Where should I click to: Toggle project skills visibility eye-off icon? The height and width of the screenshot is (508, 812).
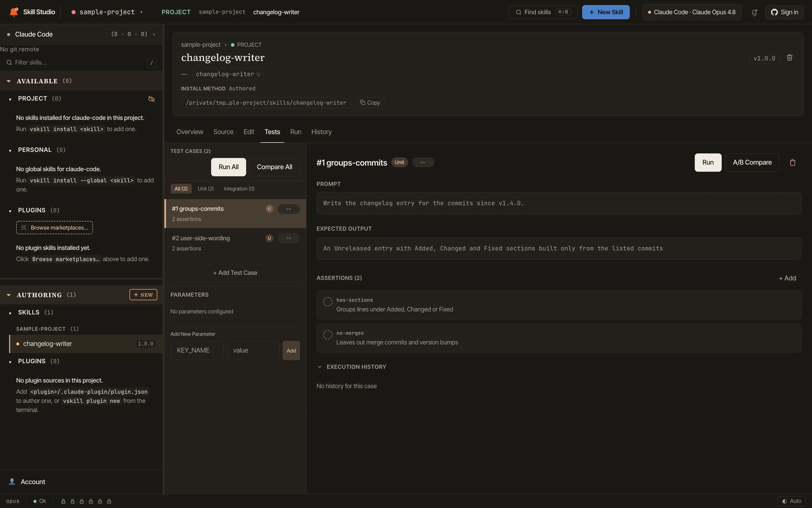[151, 99]
